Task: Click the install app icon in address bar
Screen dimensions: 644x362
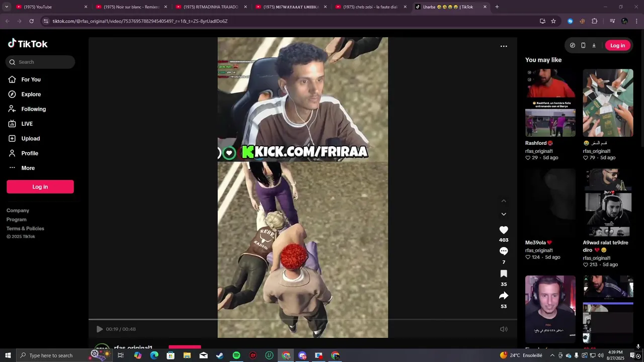Action: click(542, 21)
